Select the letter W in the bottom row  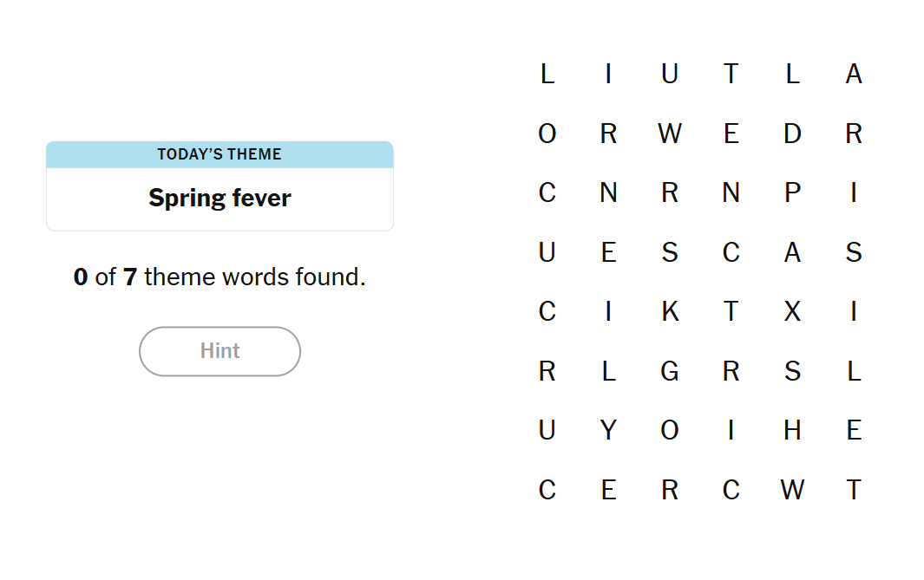pos(792,489)
